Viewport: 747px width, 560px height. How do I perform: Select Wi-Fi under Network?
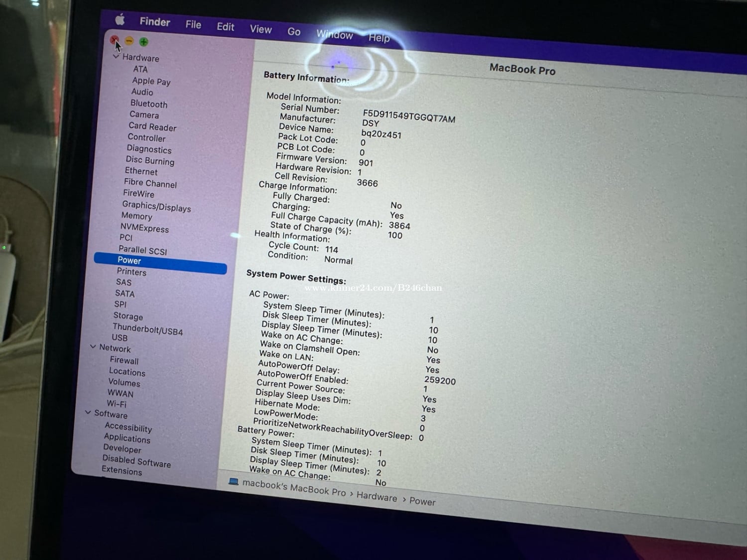tap(117, 404)
